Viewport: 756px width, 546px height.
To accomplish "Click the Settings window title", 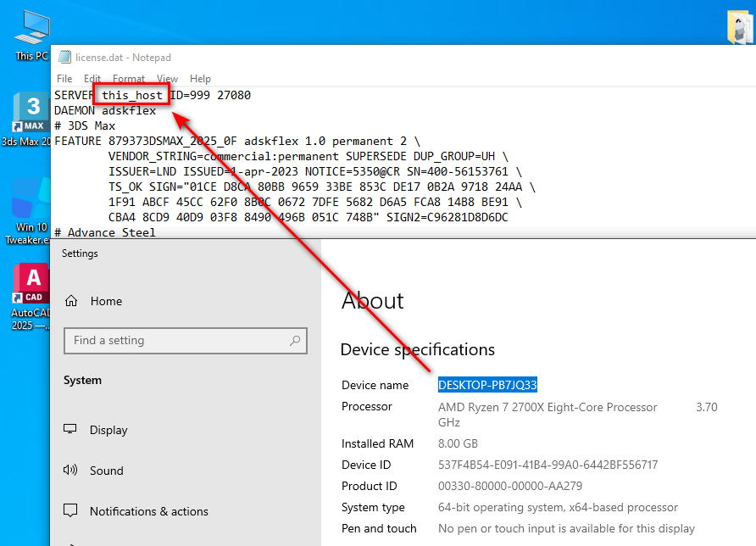I will click(80, 253).
